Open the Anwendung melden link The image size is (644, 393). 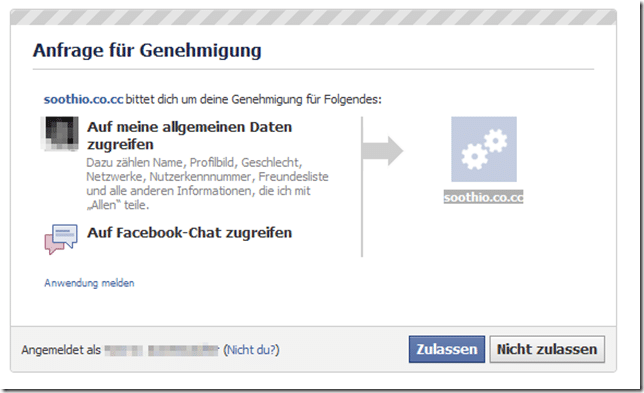click(89, 283)
